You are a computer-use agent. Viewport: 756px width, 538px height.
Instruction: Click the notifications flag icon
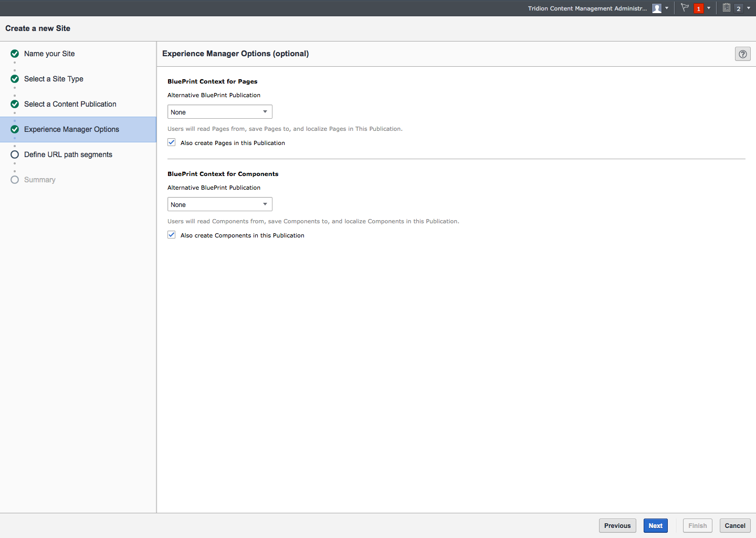coord(685,8)
